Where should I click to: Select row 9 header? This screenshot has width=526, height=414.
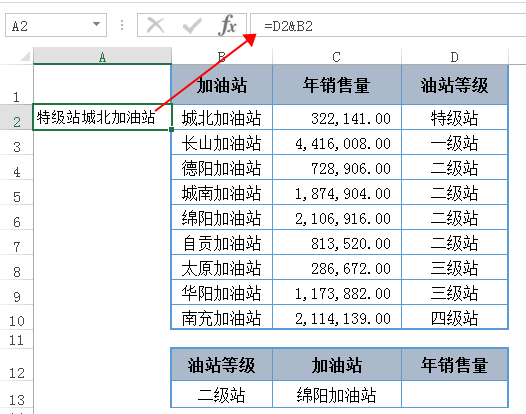tap(16, 292)
